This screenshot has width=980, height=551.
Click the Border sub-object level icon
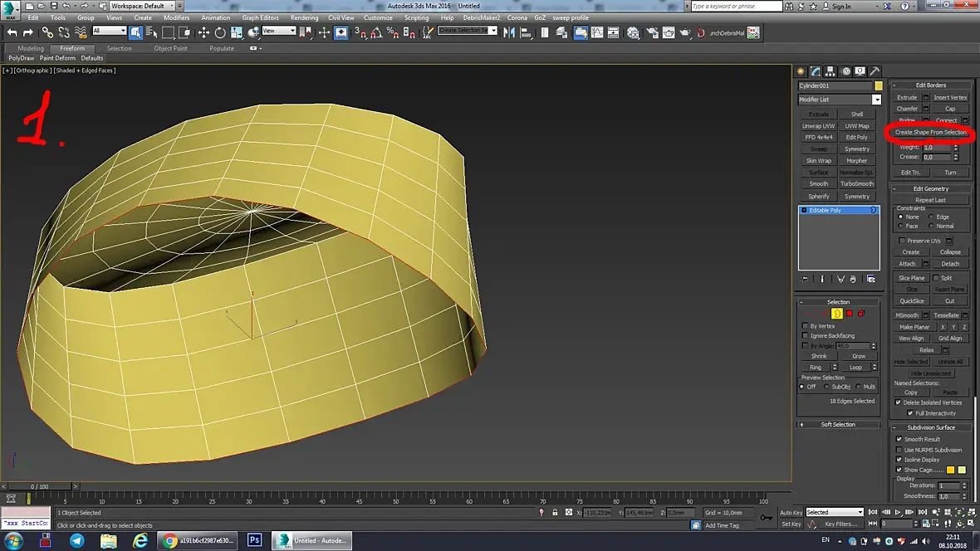pos(837,314)
